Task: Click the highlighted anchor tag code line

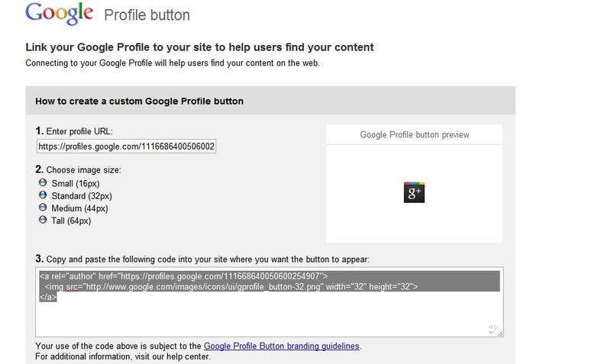Action: tap(183, 276)
